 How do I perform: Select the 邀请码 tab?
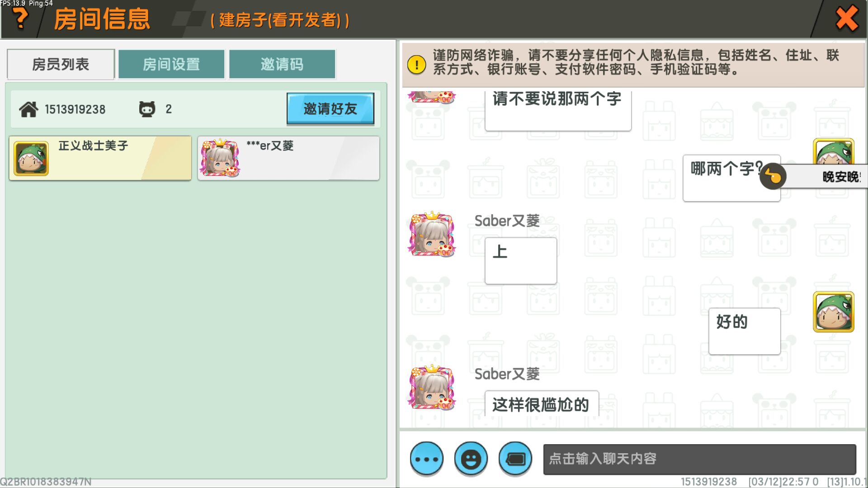tap(282, 64)
